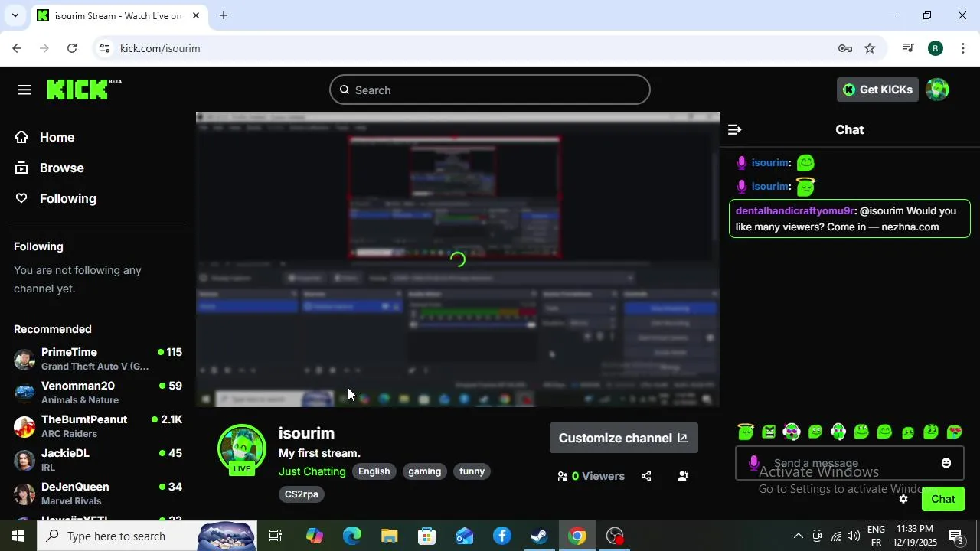
Task: Open the hamburger sidebar menu
Action: [24, 90]
